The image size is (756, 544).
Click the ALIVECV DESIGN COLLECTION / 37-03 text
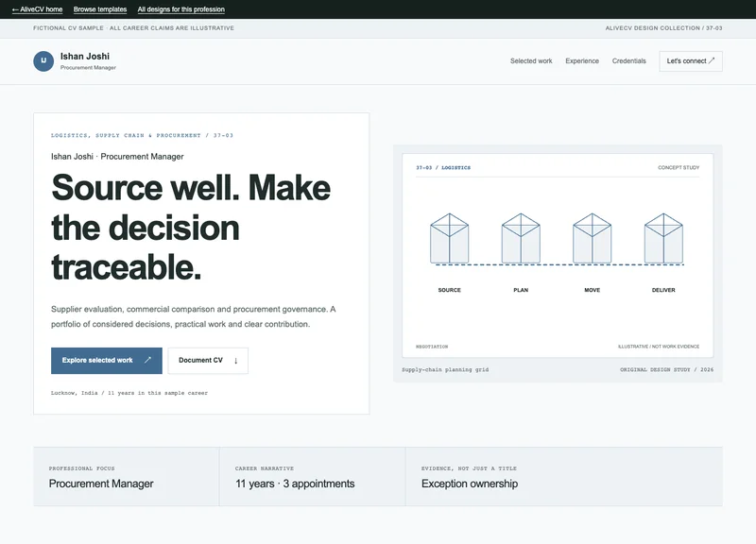[x=664, y=28]
